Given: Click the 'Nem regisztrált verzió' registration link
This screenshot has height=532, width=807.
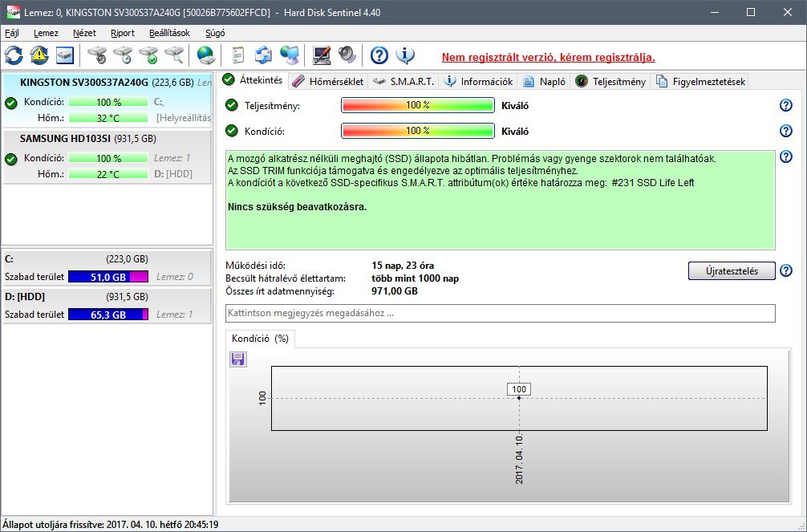Looking at the screenshot, I should 548,57.
